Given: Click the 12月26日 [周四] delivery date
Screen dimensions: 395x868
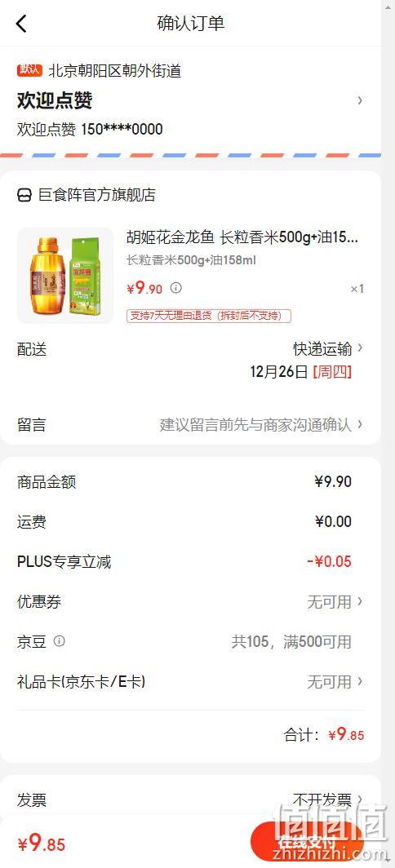Looking at the screenshot, I should tap(301, 372).
